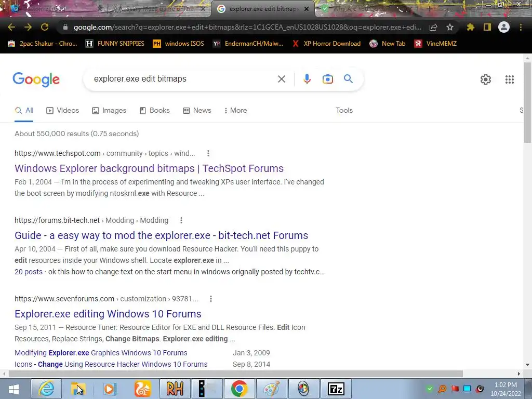The height and width of the screenshot is (399, 532).
Task: Open the Chrome three-dot menu
Action: [x=521, y=27]
